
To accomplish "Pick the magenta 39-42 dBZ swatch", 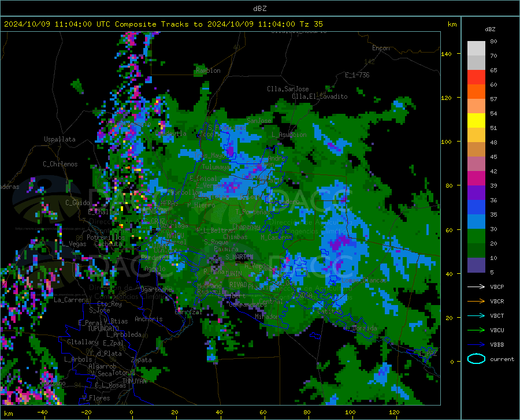I will coord(476,179).
